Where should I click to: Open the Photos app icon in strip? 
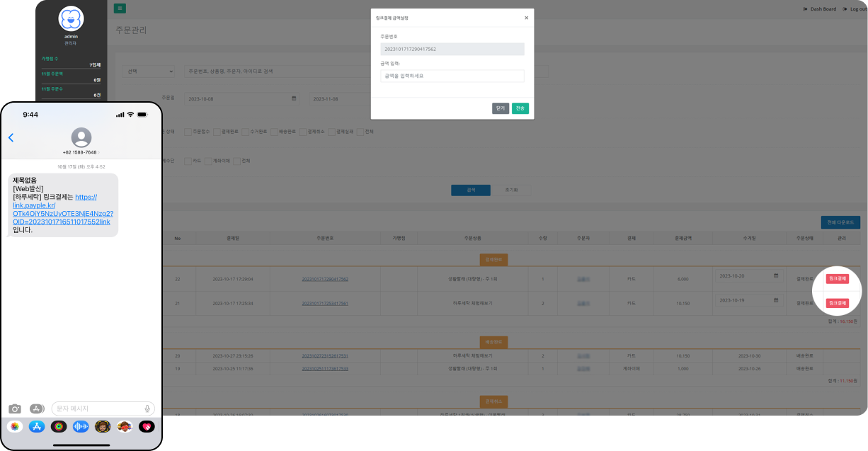click(x=15, y=426)
